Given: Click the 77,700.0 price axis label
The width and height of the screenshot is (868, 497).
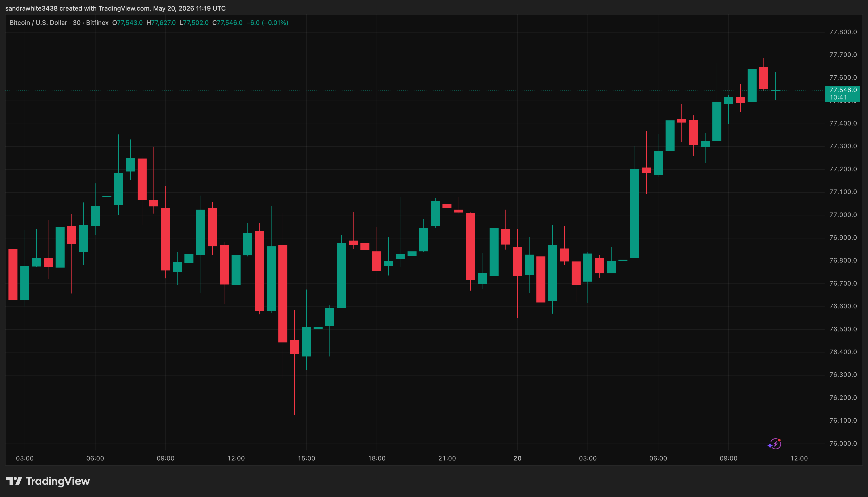Looking at the screenshot, I should pyautogui.click(x=843, y=55).
